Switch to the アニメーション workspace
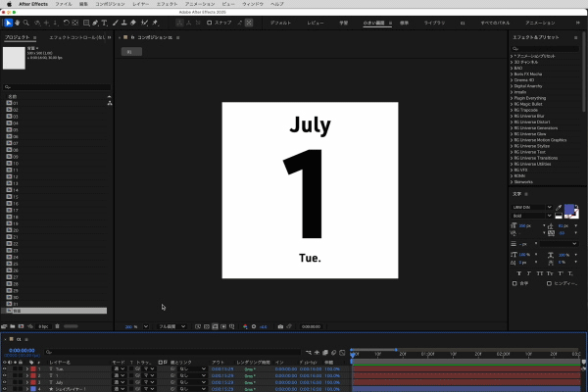Viewport: 588px width, 392px height. click(540, 23)
